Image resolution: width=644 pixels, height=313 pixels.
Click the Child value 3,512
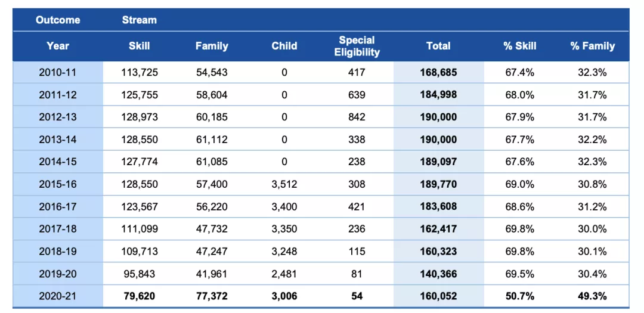coord(284,184)
